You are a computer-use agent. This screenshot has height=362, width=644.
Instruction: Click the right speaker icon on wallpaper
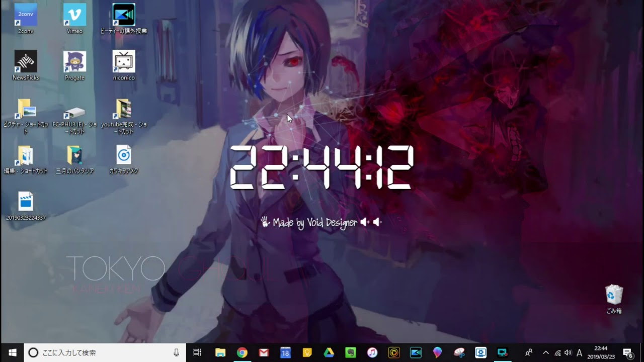tap(377, 222)
